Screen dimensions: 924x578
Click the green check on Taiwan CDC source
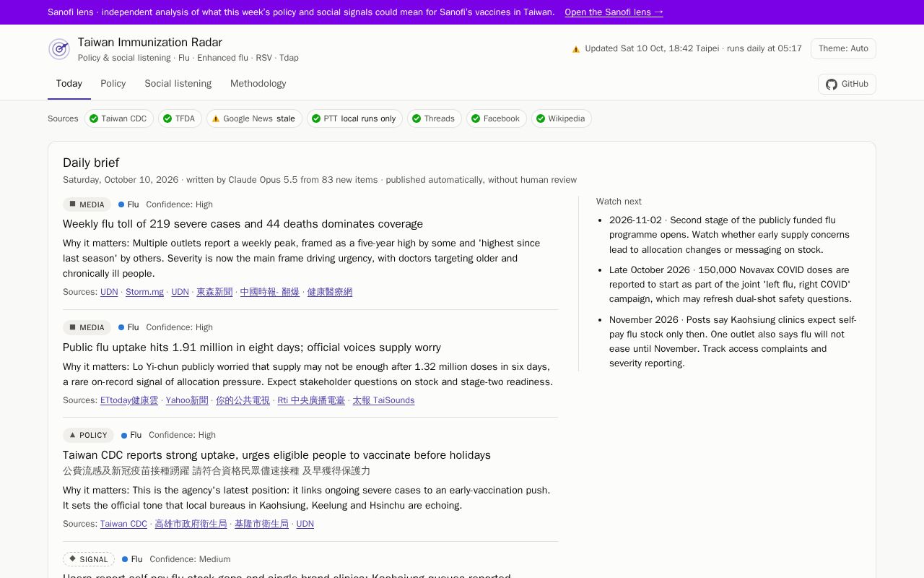[x=94, y=118]
